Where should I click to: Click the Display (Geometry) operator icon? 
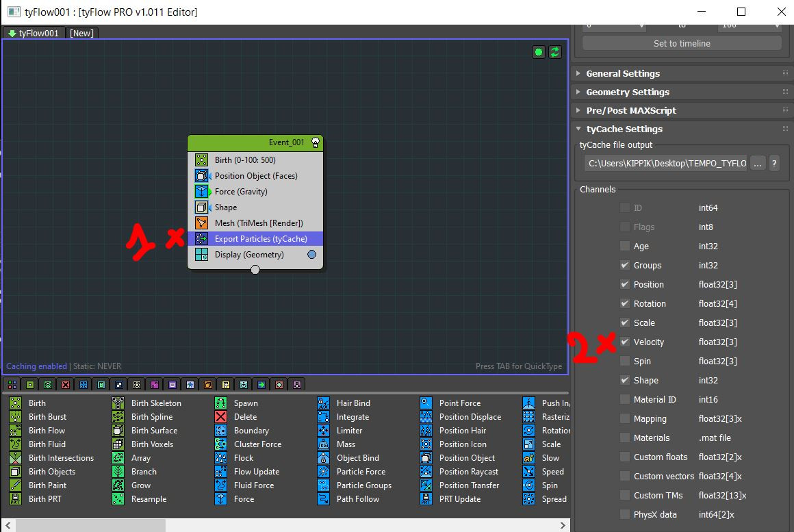201,254
